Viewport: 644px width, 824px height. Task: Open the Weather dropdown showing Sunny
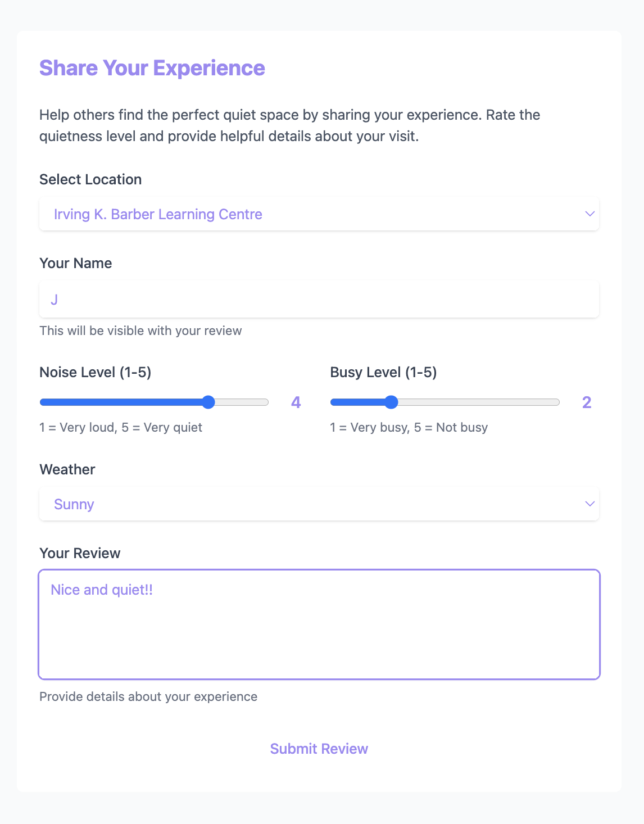[x=319, y=504]
